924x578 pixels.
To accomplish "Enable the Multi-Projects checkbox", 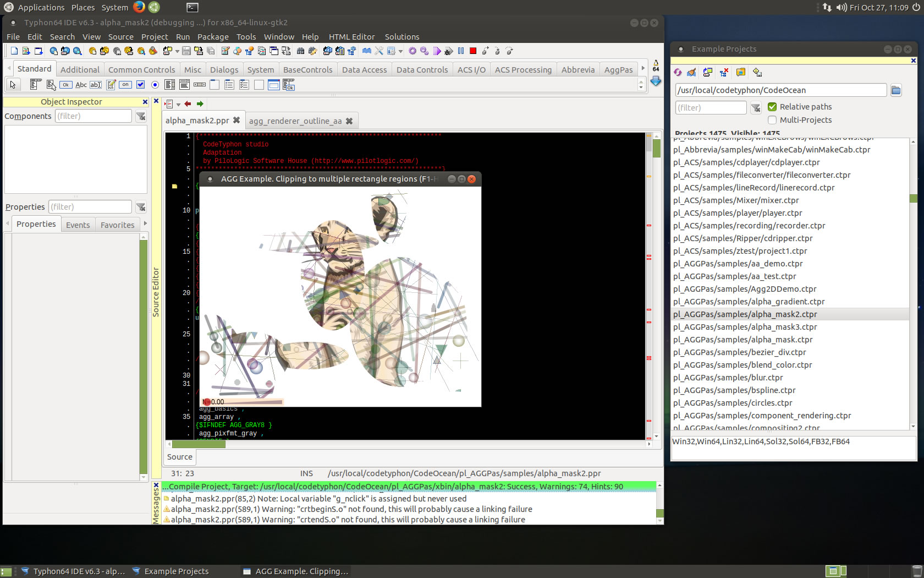I will click(x=772, y=120).
